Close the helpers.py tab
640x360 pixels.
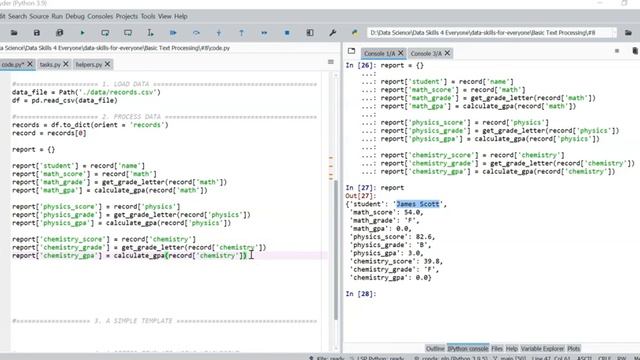[107, 64]
